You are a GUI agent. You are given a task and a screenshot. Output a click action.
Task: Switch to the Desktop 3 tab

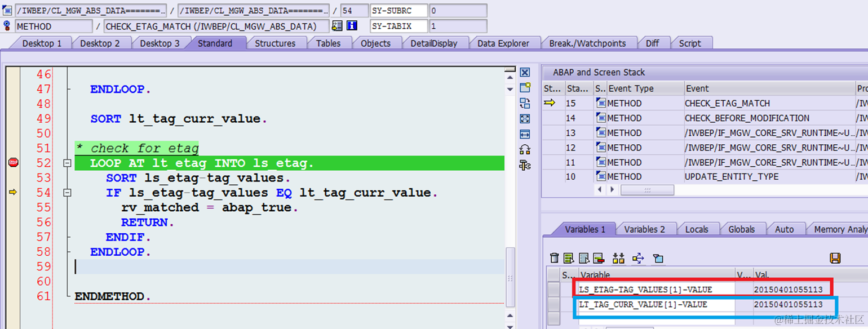click(160, 43)
